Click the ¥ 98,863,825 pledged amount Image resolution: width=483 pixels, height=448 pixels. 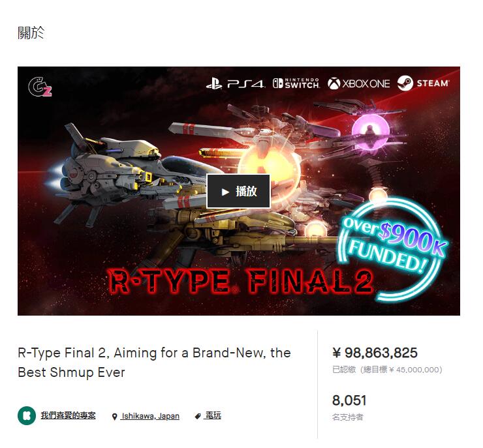pos(375,353)
